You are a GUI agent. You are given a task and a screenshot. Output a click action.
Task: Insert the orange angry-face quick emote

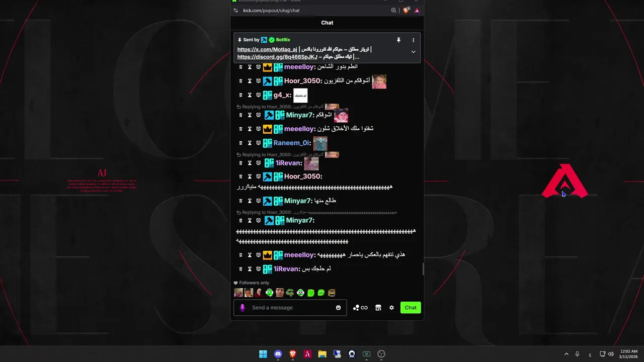(332, 293)
